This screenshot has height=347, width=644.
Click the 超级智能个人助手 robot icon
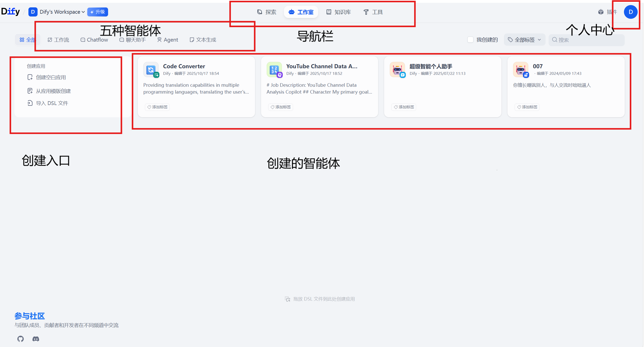click(397, 70)
